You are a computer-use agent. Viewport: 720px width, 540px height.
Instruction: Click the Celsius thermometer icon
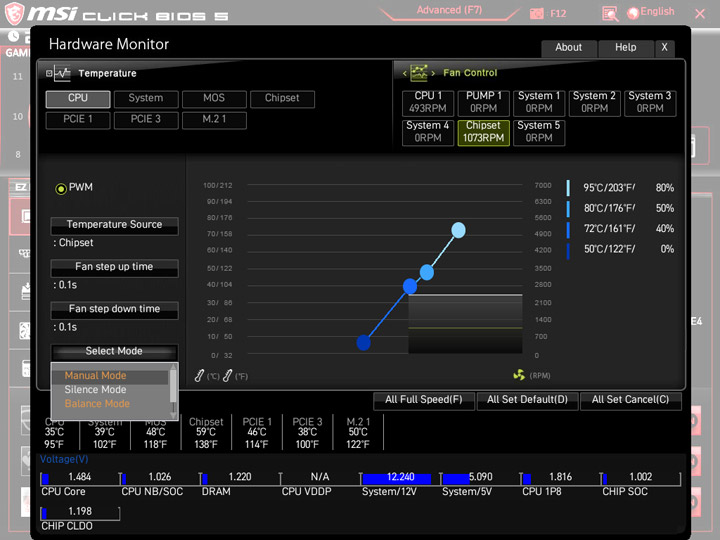tap(199, 376)
